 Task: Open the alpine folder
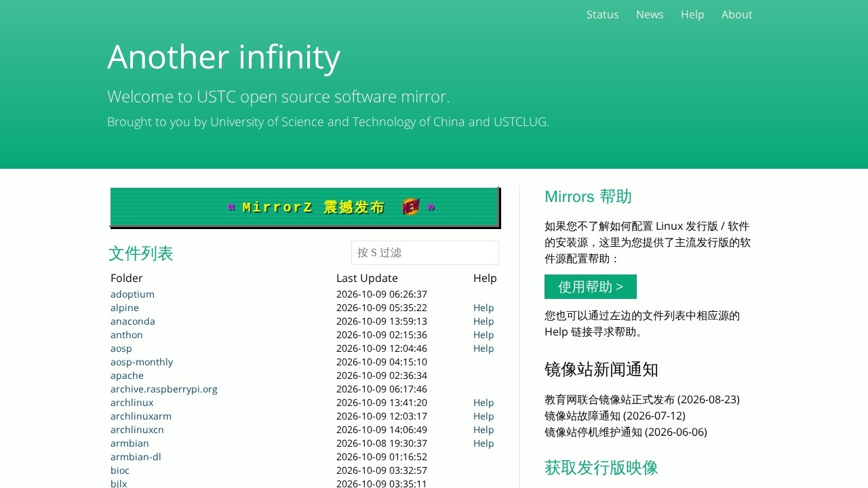125,308
